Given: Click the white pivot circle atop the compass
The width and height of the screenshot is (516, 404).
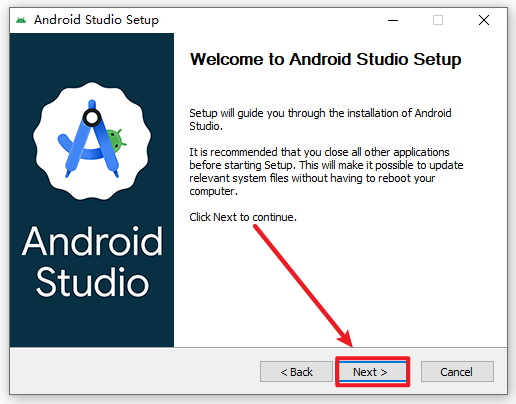Looking at the screenshot, I should click(x=92, y=117).
